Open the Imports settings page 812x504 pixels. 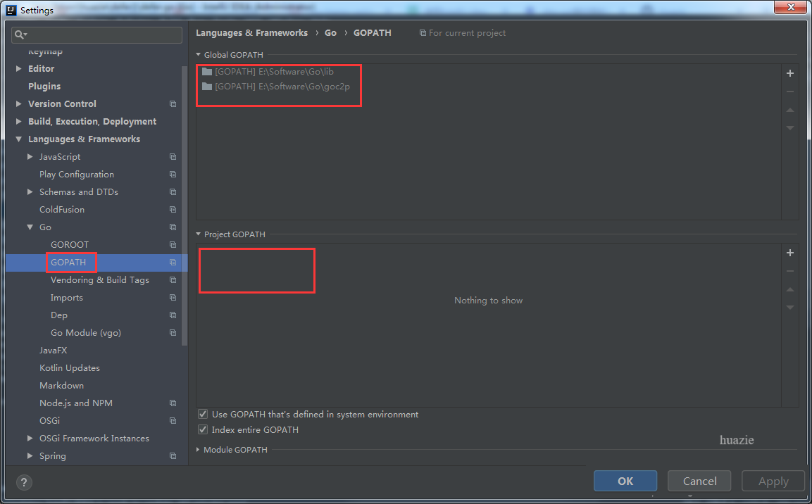coord(67,298)
